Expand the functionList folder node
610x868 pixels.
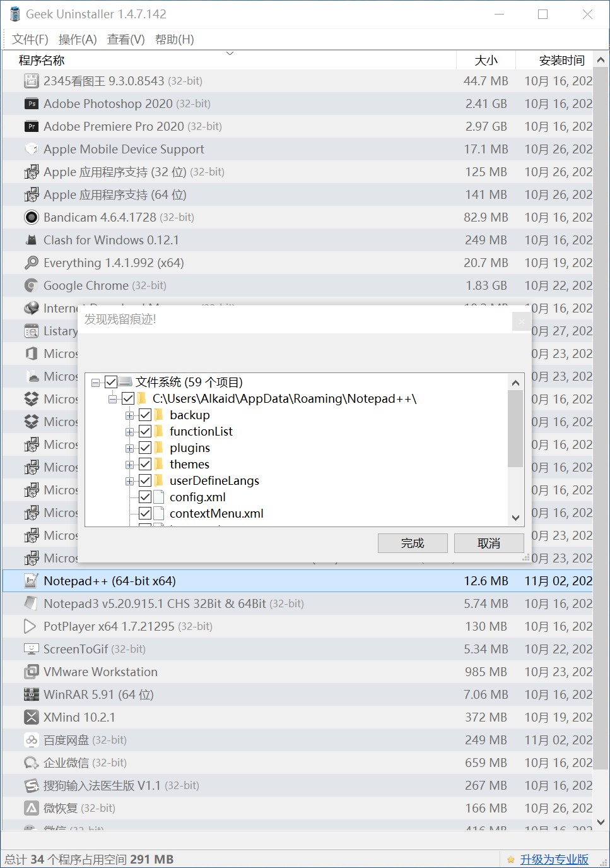pyautogui.click(x=129, y=432)
